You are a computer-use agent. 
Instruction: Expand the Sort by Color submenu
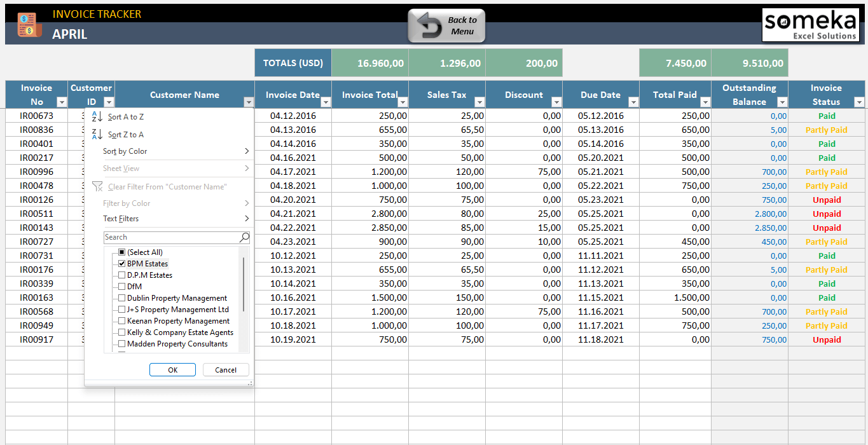169,151
